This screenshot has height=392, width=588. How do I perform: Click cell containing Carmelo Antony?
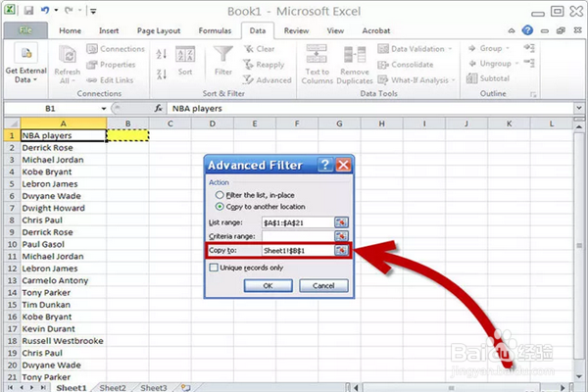[64, 280]
